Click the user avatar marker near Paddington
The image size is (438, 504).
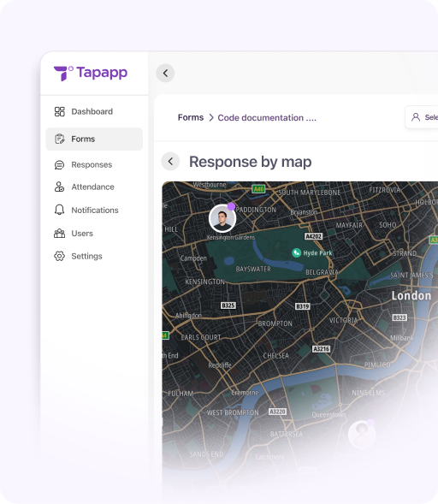222,218
